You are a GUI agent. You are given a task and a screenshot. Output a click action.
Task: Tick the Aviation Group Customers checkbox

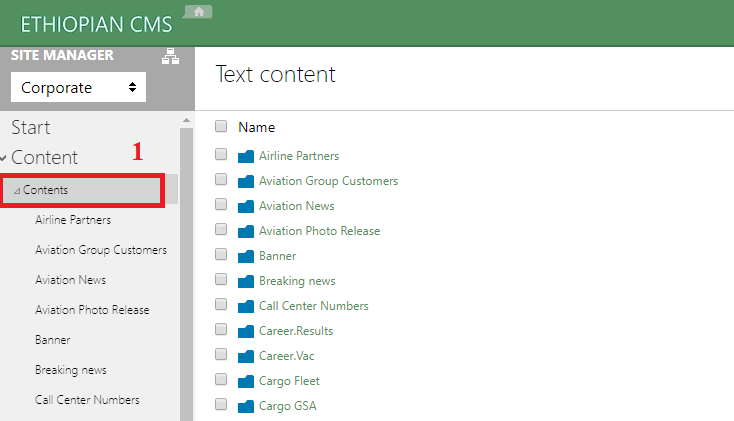pyautogui.click(x=221, y=179)
